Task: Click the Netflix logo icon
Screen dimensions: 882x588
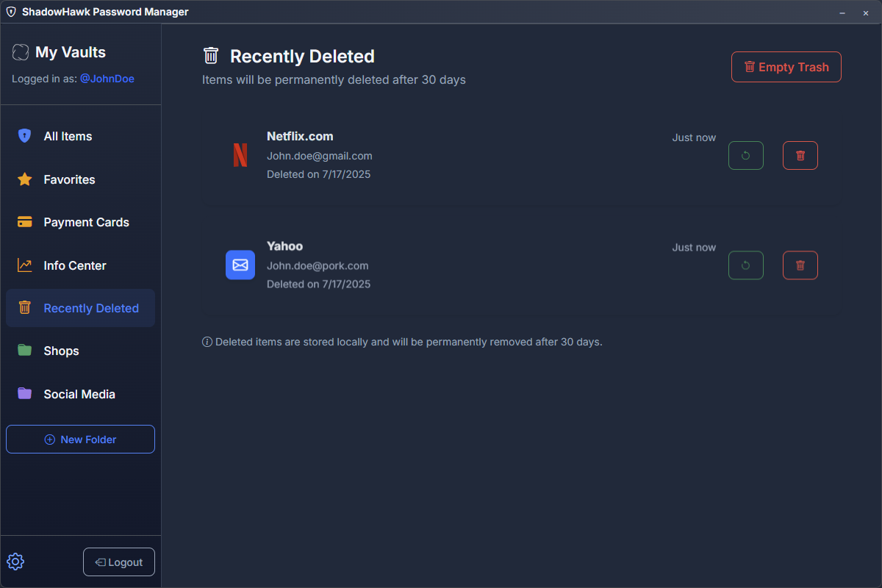Action: (240, 155)
